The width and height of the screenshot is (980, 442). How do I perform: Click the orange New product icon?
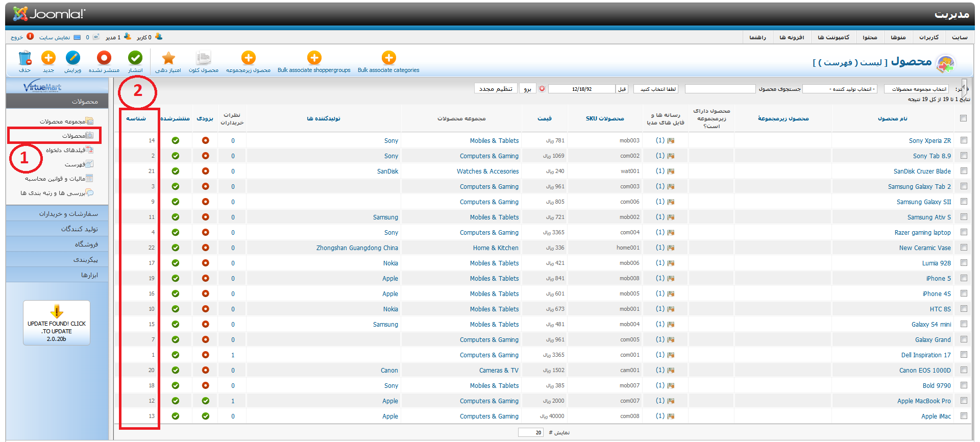[48, 59]
